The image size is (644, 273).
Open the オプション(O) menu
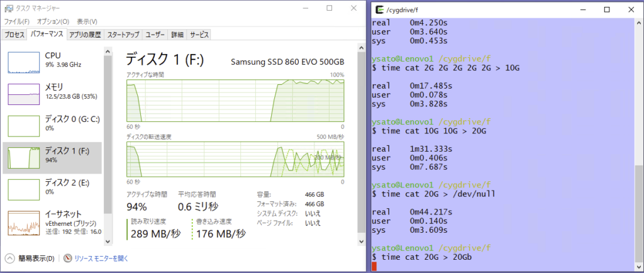(53, 21)
